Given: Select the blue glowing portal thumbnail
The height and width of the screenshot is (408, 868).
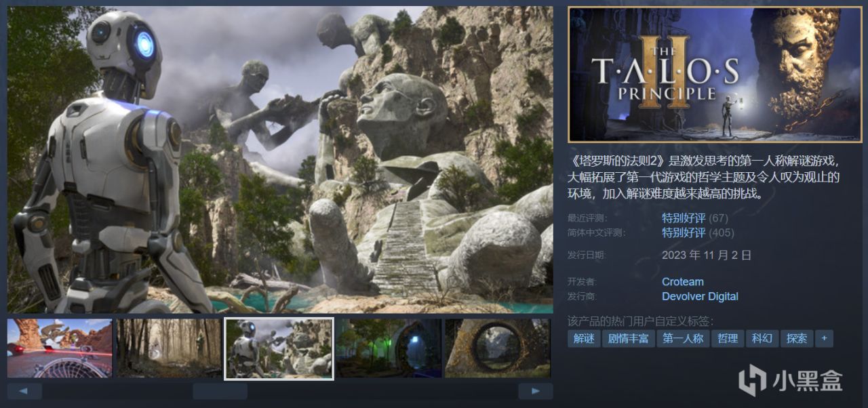Looking at the screenshot, I should pyautogui.click(x=389, y=348).
